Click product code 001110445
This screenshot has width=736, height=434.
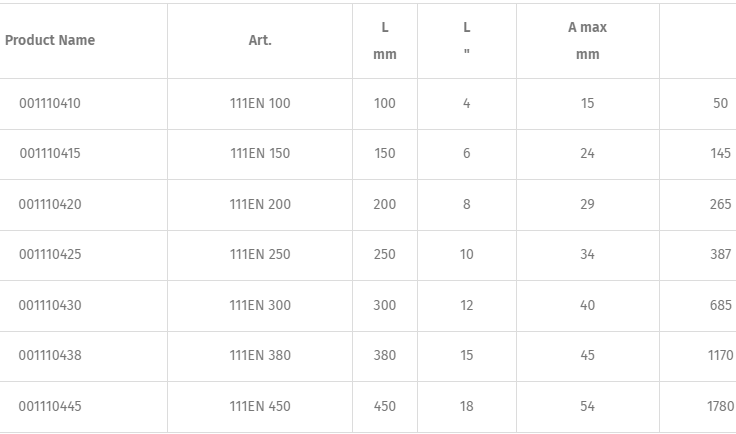pyautogui.click(x=50, y=407)
